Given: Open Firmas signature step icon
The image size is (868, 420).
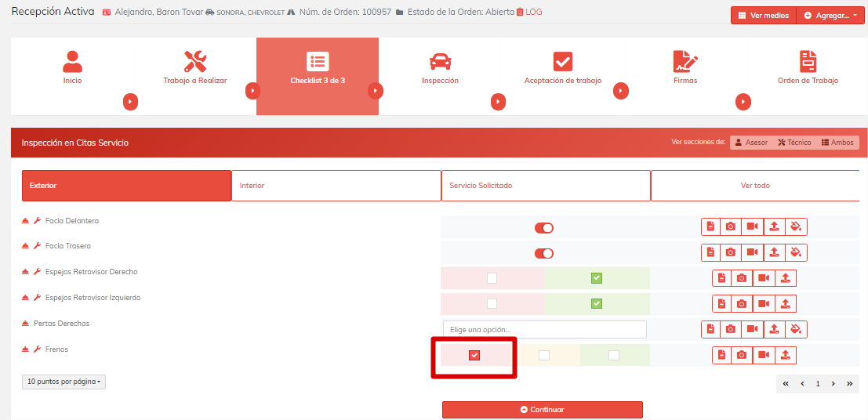Looking at the screenshot, I should pos(685,62).
